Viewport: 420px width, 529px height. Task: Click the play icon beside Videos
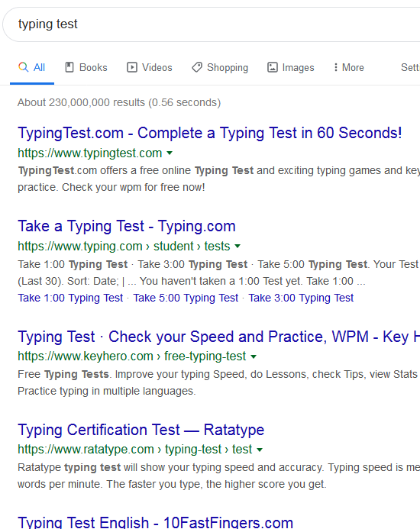131,67
